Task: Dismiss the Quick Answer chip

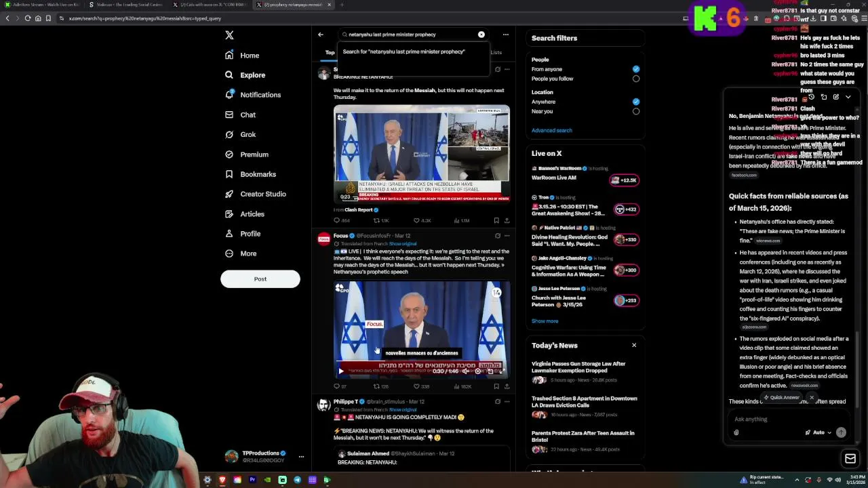Action: 811,398
